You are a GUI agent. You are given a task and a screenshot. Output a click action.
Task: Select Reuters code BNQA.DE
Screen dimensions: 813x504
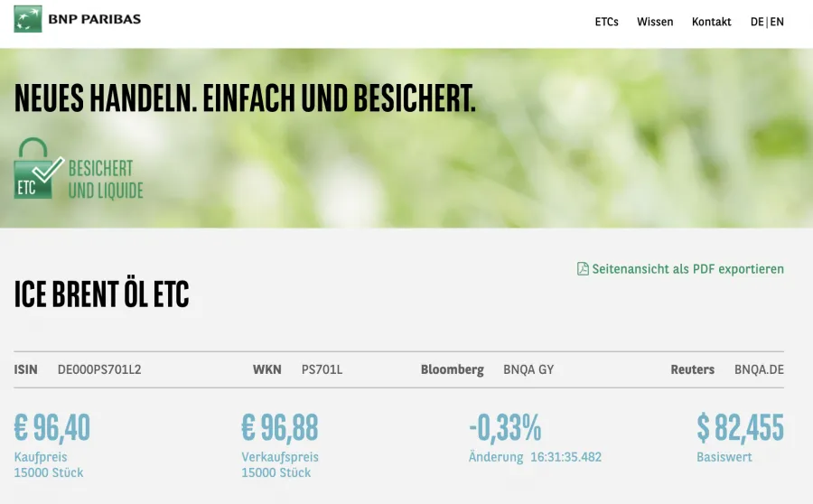[759, 369]
